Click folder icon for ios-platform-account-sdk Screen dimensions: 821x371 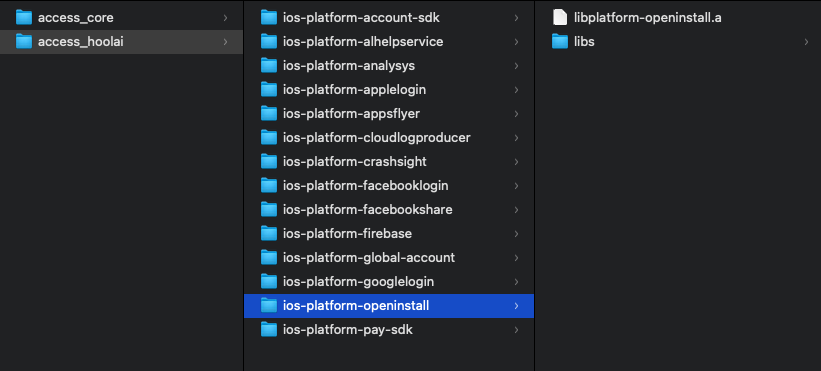[269, 18]
